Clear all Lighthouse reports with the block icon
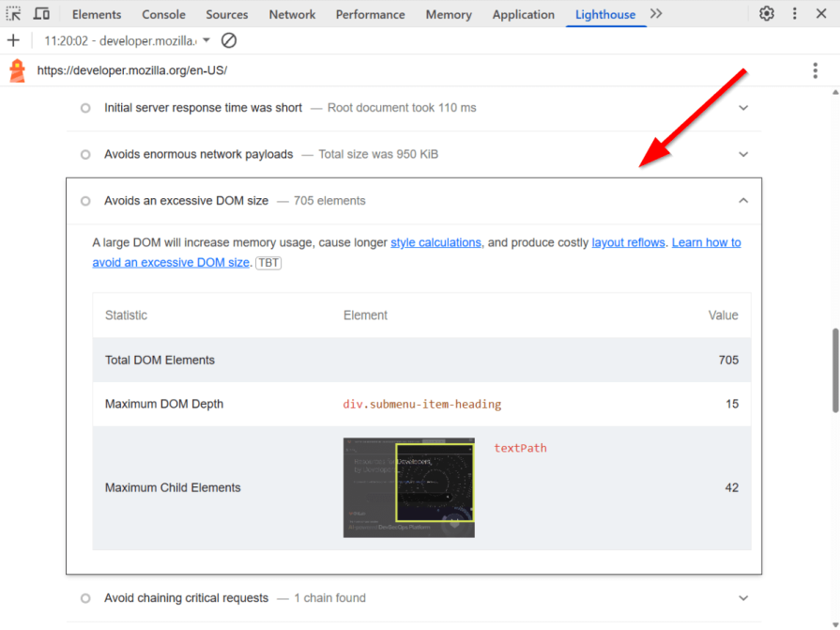 228,40
